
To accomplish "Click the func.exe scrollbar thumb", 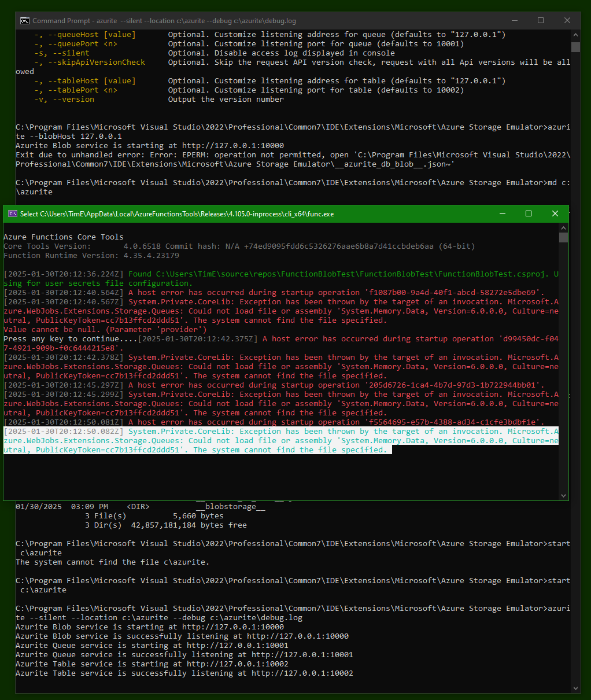I will tap(564, 238).
